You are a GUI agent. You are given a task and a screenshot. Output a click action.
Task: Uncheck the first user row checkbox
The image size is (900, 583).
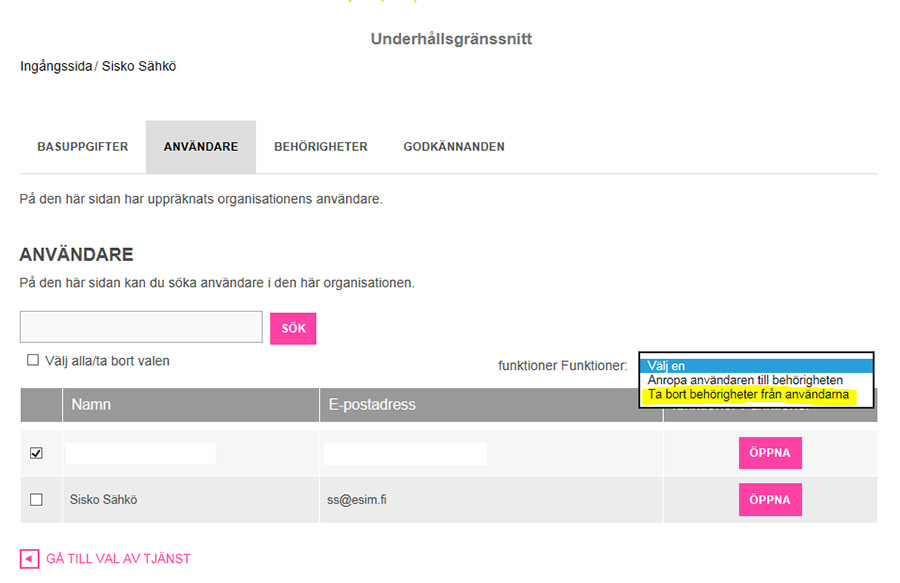click(x=37, y=453)
